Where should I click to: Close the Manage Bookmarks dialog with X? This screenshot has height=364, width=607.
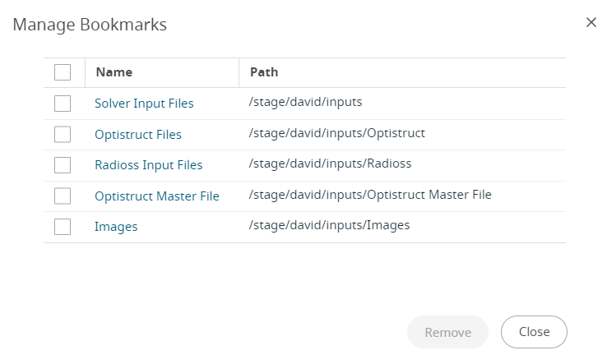[591, 22]
